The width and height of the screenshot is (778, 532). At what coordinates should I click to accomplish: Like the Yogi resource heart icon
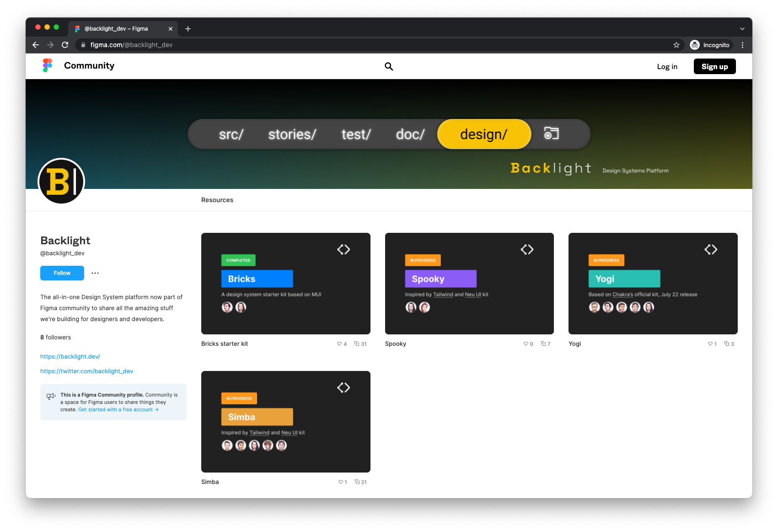pos(710,344)
